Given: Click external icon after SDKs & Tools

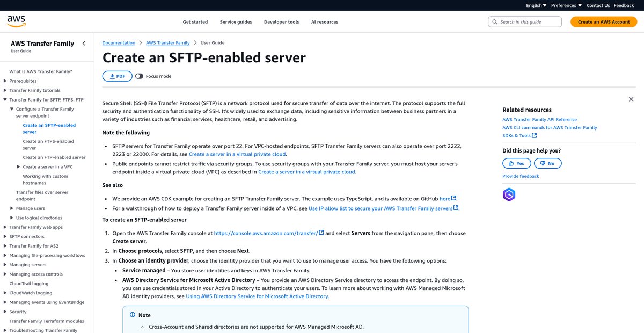Looking at the screenshot, I should coord(535,135).
